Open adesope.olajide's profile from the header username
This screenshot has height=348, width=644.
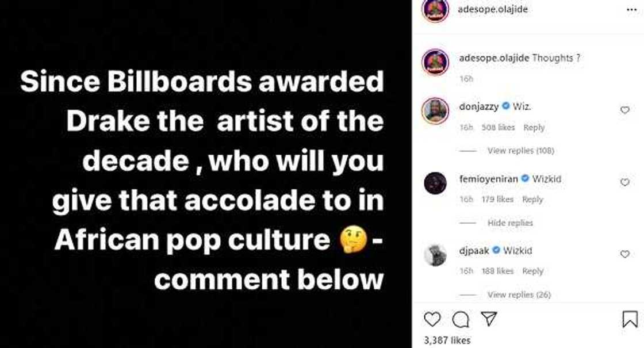point(493,9)
